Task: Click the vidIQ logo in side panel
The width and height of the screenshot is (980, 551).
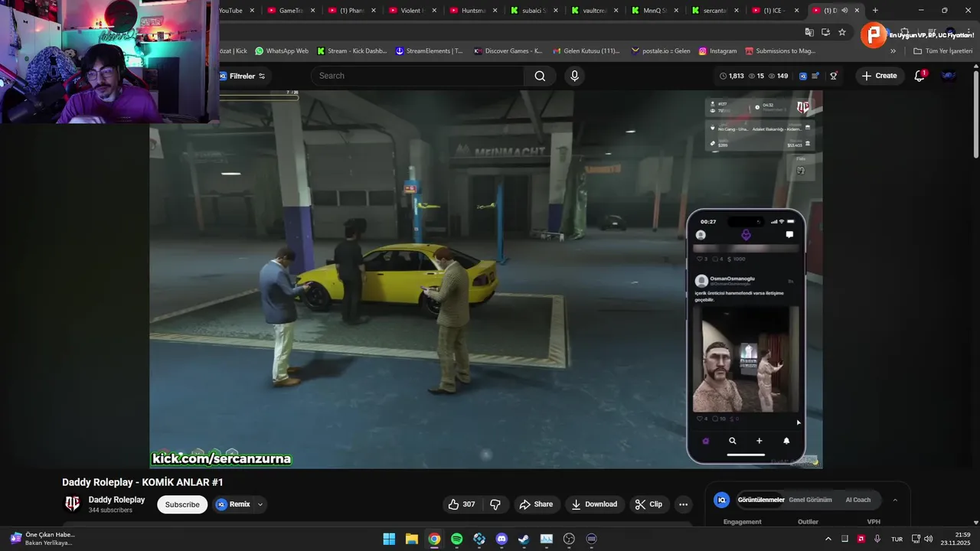Action: [x=721, y=500]
